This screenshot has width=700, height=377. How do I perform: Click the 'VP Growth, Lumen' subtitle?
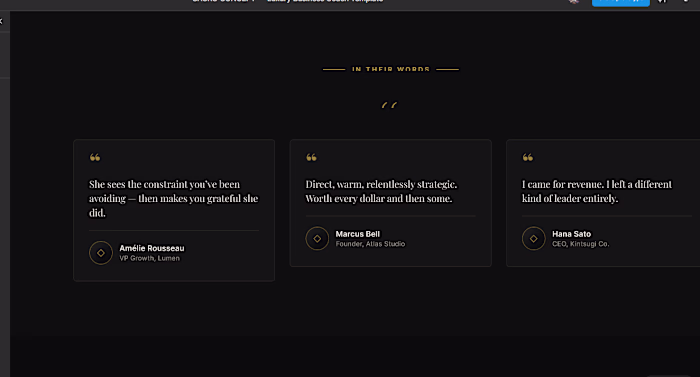coord(150,258)
